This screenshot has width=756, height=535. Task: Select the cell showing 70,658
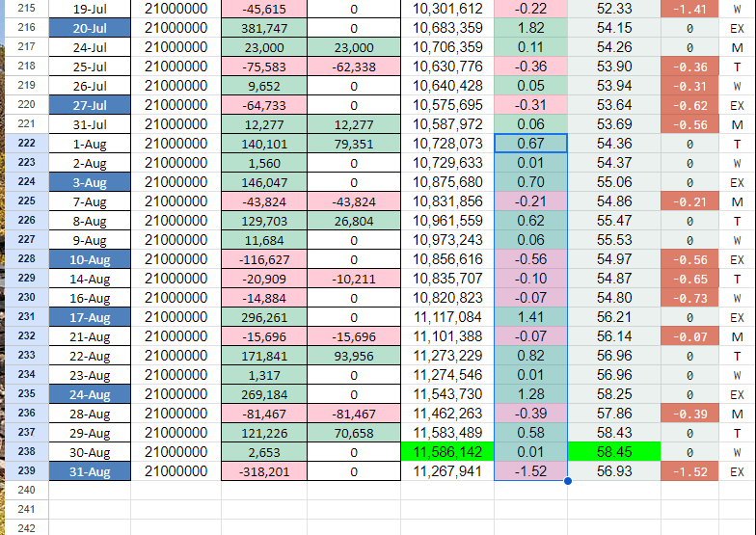coord(354,433)
